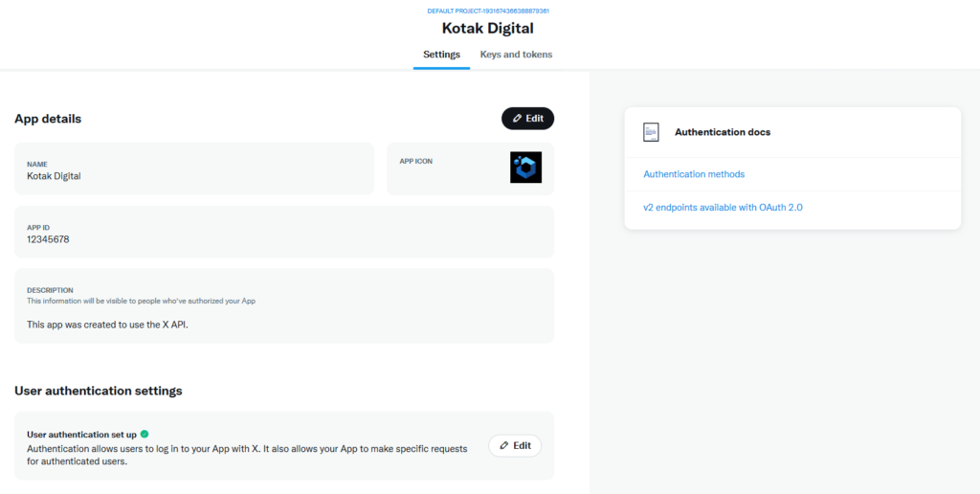
Task: Click the DESCRIPTION label
Action: point(50,290)
